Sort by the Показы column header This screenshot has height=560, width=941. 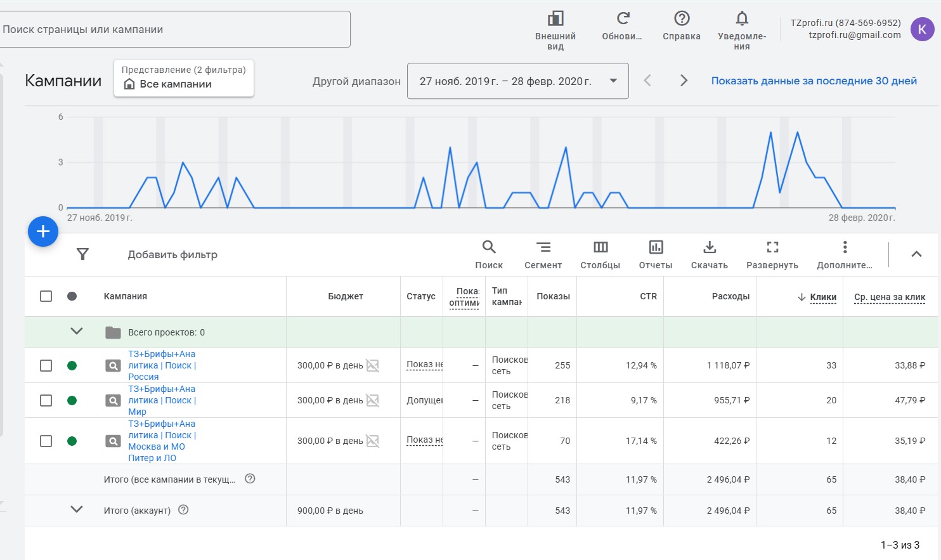coord(553,296)
